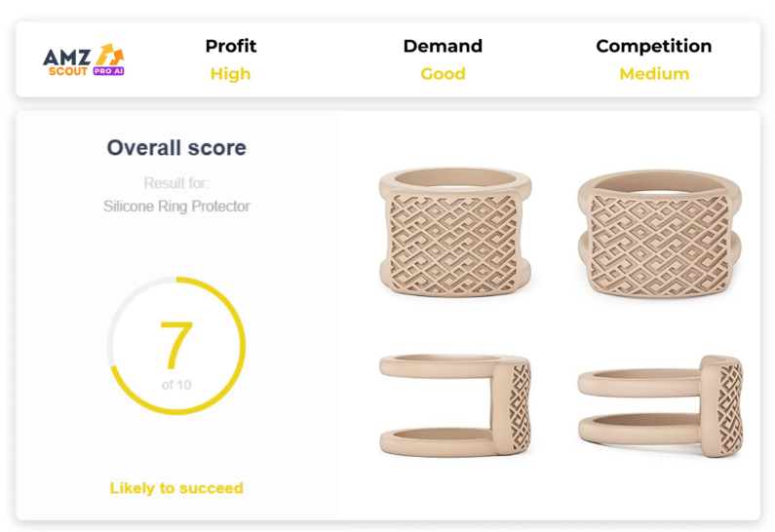Select the Profit heading
Screen dimensions: 775x532
[x=231, y=46]
